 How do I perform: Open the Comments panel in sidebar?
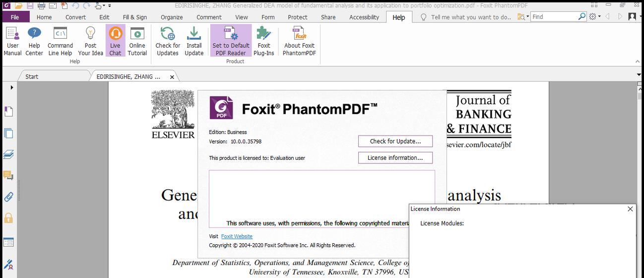click(x=8, y=175)
